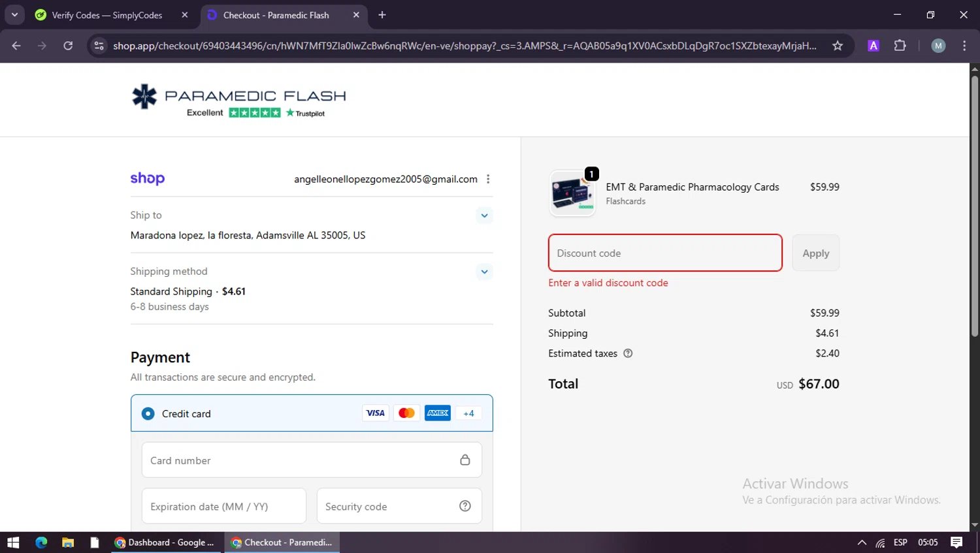Select the Credit card radio button
Screen dimensions: 980x553
[x=148, y=413]
